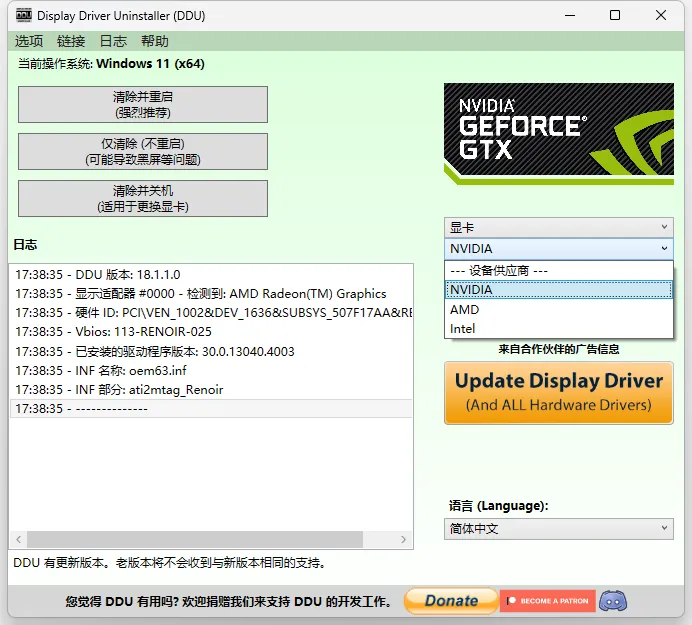Click the NVIDIA GeForce GTX logo image
Screen dimensions: 692x625
[558, 133]
